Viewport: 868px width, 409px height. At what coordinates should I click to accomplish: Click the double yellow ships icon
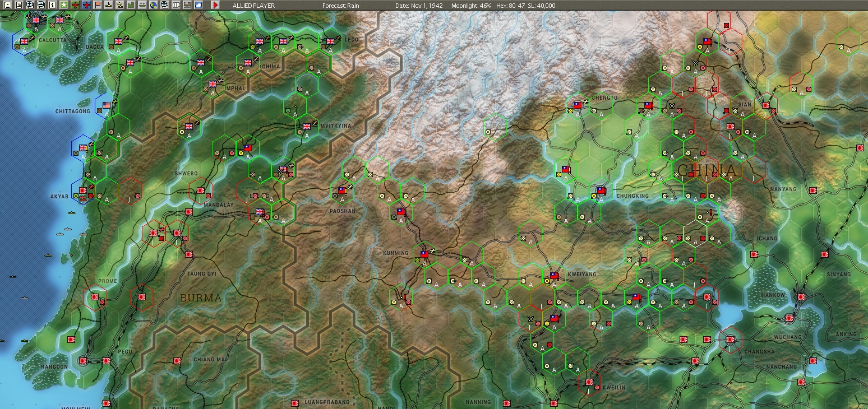coord(120,5)
